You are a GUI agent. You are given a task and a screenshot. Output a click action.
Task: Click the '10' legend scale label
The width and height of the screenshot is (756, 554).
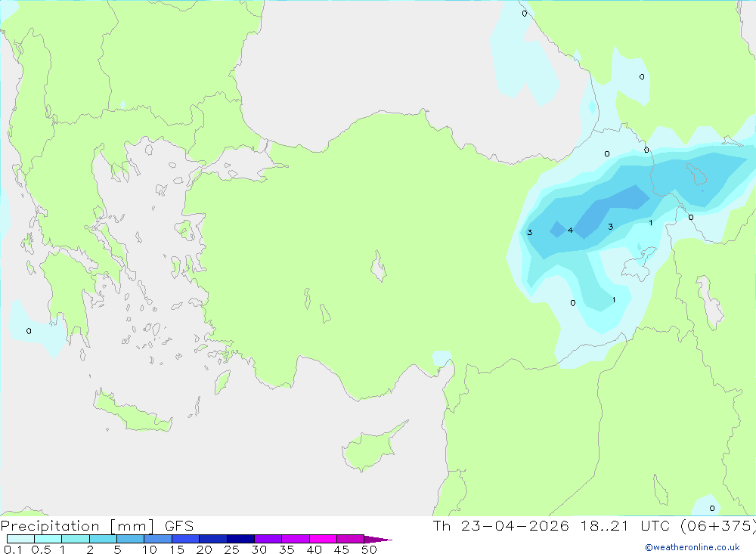150,549
